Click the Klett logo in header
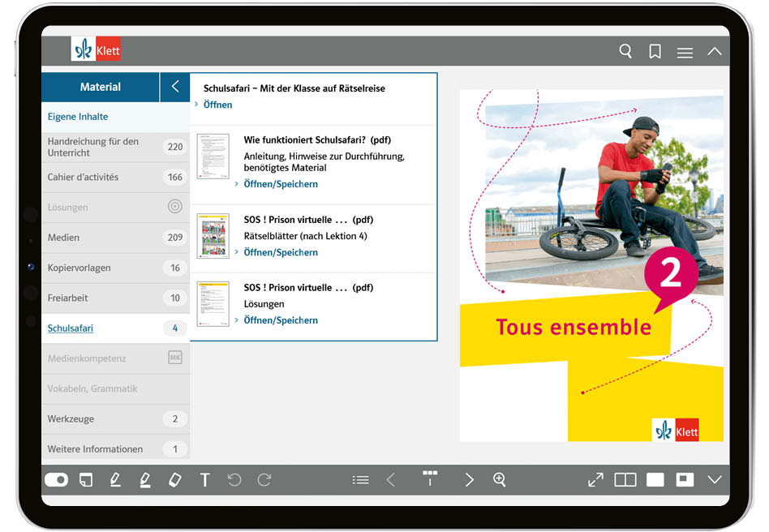Screen dimensions: 769x532 96,49
